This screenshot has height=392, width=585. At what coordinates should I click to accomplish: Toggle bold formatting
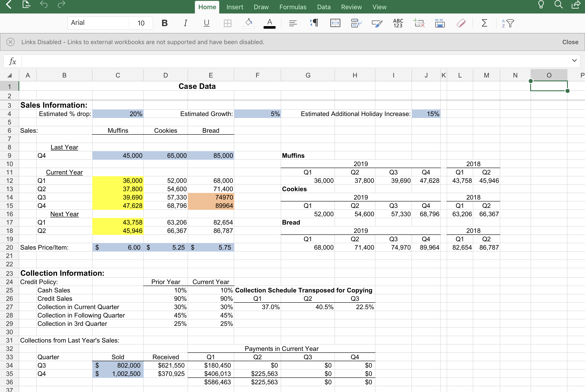tap(164, 23)
